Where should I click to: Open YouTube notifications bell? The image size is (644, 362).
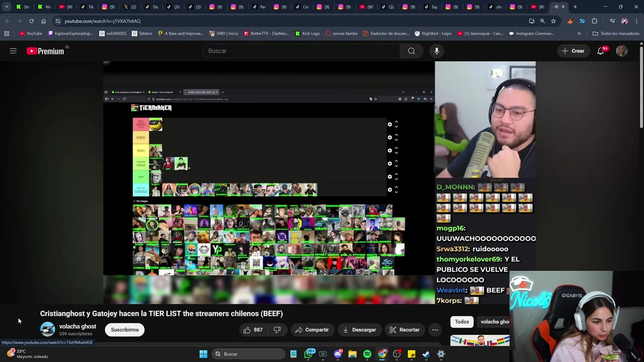coord(601,51)
